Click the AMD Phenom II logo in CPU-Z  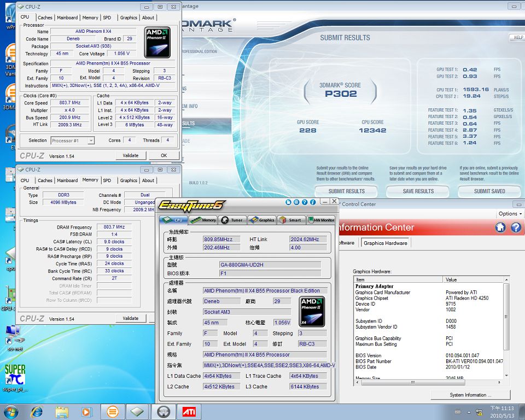pos(157,43)
